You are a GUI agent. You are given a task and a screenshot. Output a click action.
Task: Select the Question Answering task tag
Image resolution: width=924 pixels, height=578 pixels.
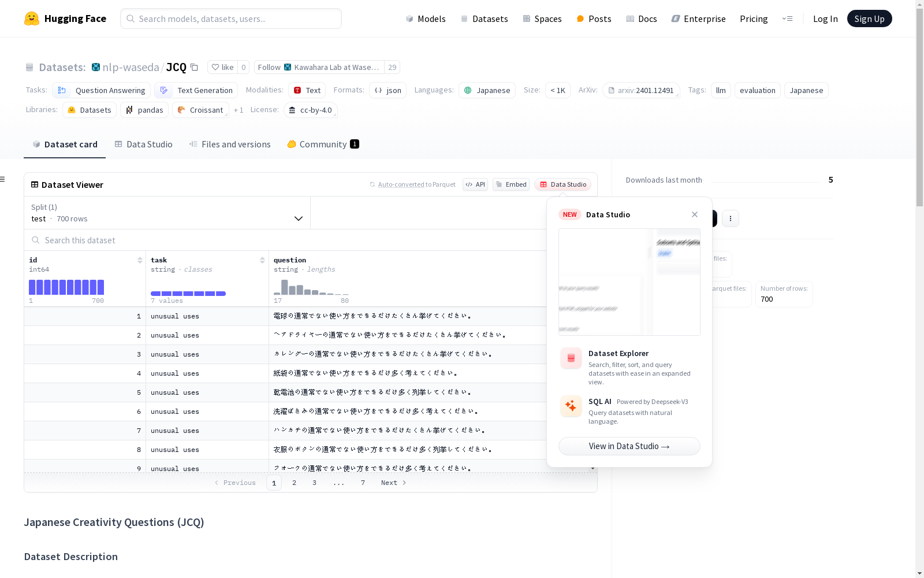(x=102, y=90)
